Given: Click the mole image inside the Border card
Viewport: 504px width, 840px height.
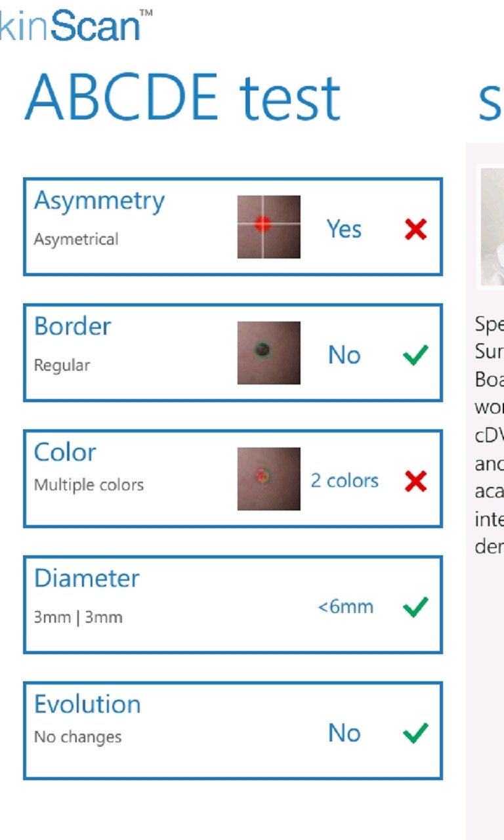Looking at the screenshot, I should tap(268, 353).
